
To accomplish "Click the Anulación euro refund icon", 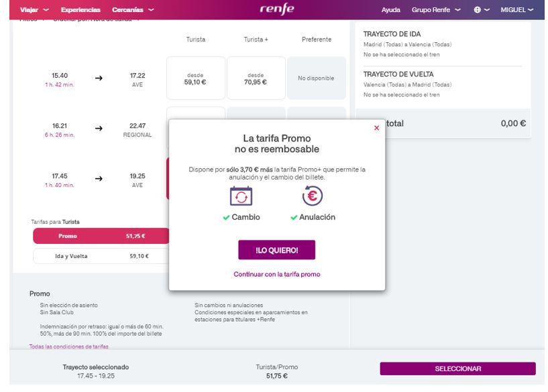I will [x=313, y=196].
